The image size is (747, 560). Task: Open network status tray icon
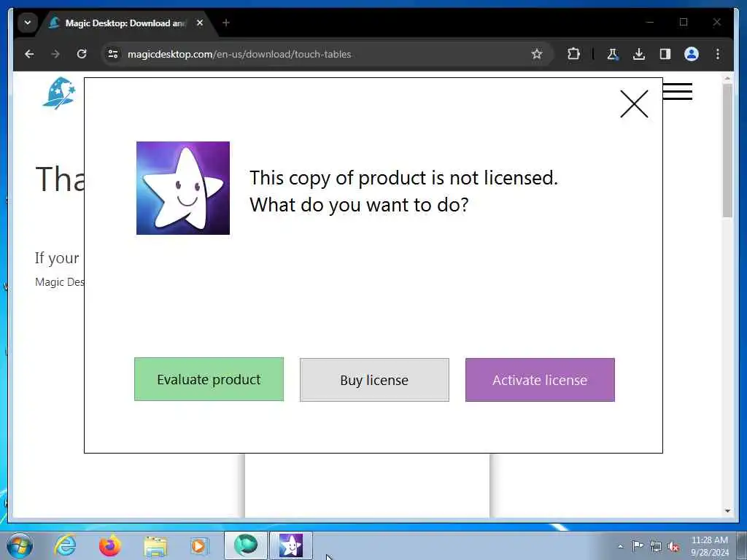pyautogui.click(x=656, y=546)
